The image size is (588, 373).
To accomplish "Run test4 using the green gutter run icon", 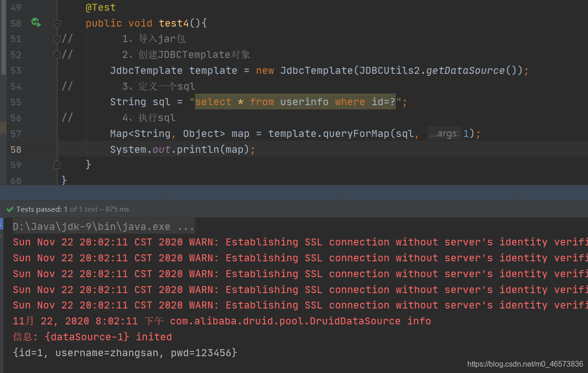I will coord(36,22).
